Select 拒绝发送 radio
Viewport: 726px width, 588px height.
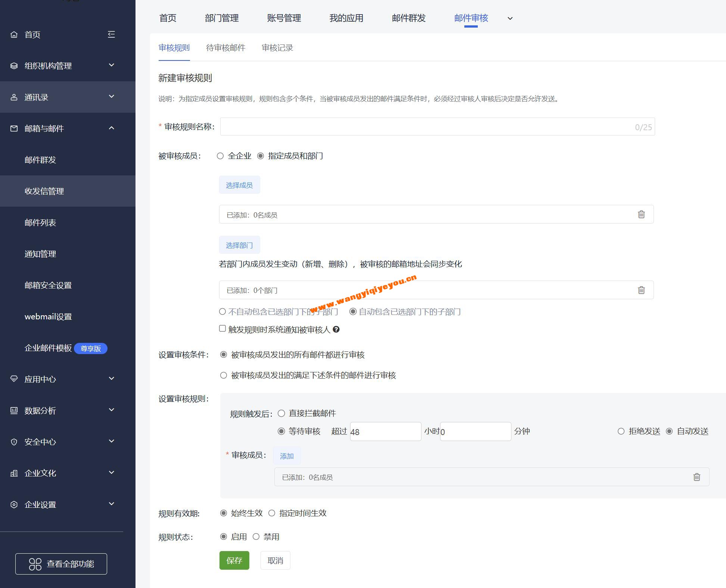[x=621, y=431]
